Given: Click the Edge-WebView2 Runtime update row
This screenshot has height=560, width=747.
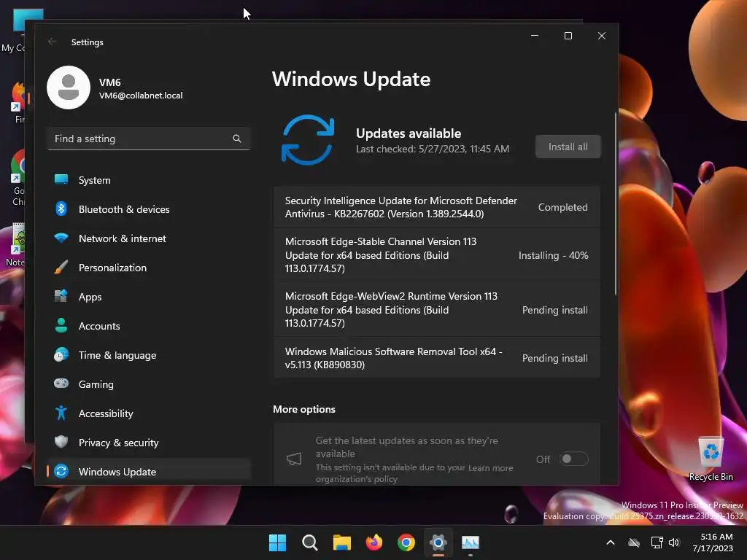Looking at the screenshot, I should [436, 309].
